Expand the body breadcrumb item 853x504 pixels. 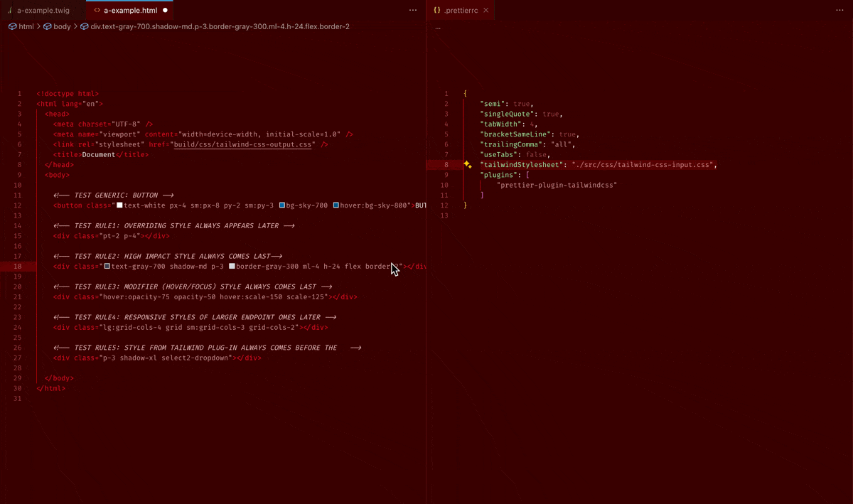click(x=62, y=27)
